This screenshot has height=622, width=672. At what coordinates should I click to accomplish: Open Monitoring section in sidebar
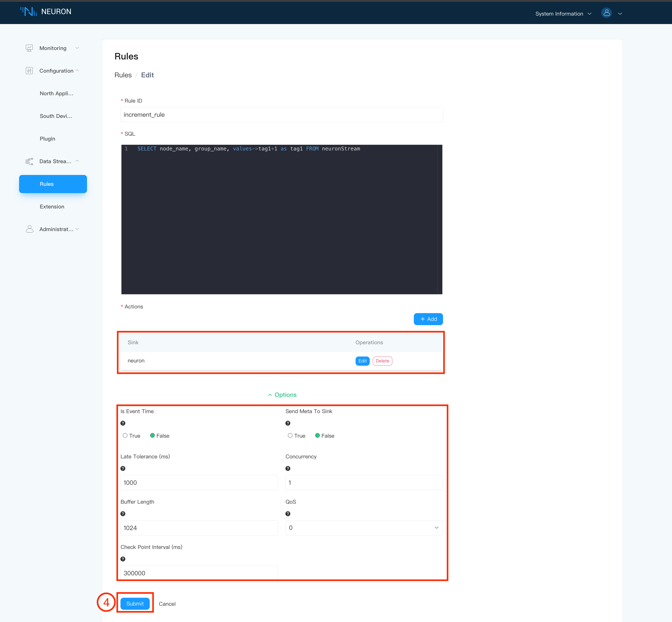pos(53,48)
